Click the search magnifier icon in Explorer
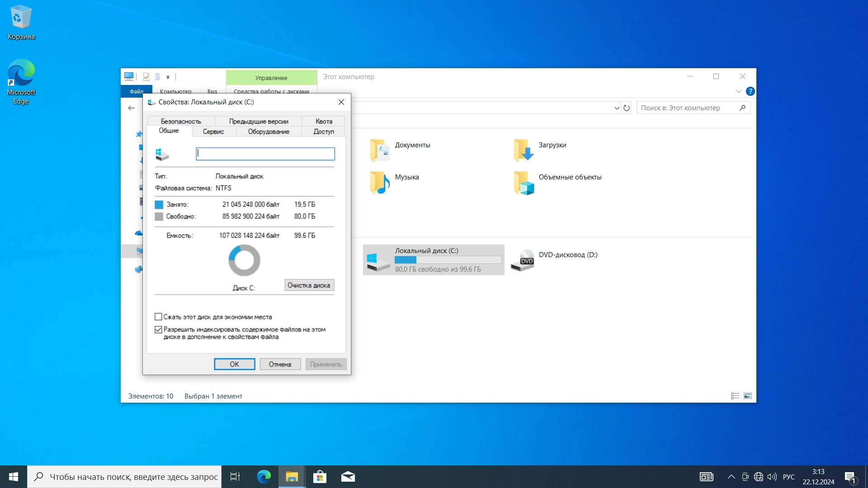This screenshot has width=868, height=488. tap(742, 108)
